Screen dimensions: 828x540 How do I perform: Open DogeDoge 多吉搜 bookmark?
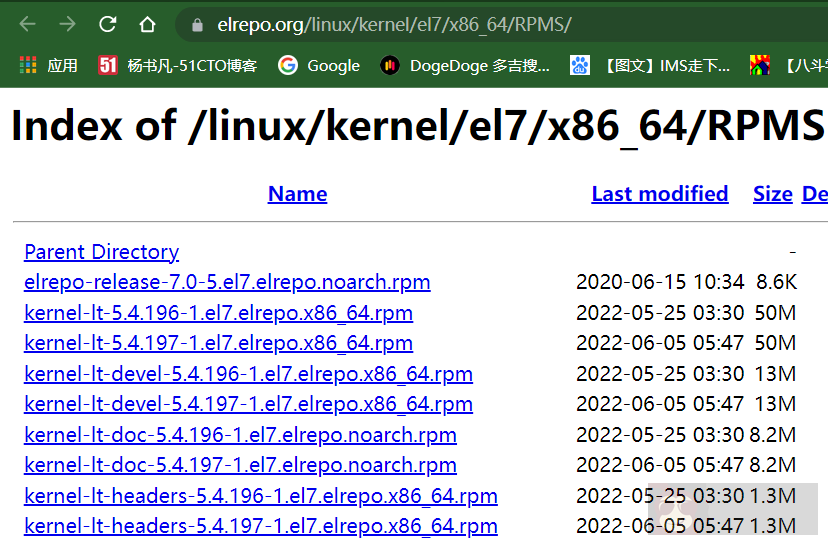click(x=479, y=66)
